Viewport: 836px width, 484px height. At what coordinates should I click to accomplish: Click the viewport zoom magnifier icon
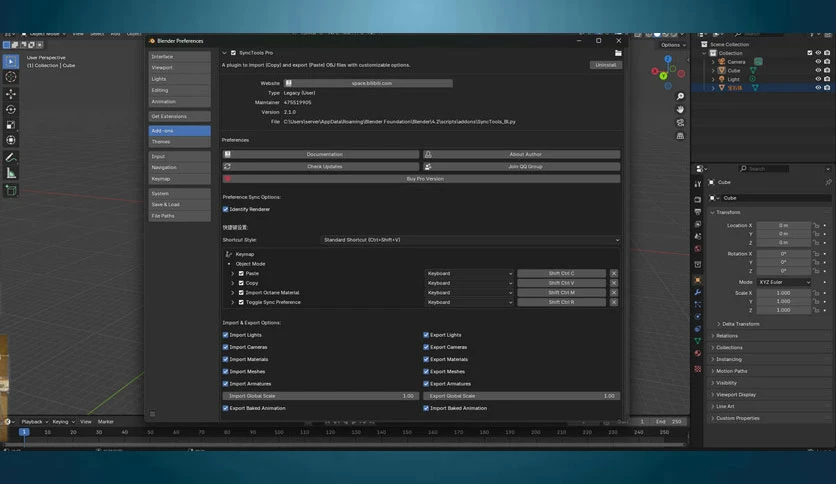tap(680, 96)
